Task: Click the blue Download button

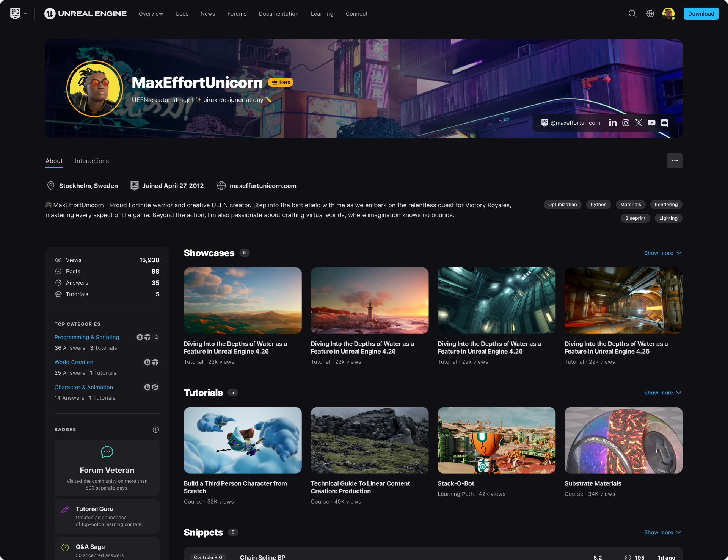Action: 701,14
